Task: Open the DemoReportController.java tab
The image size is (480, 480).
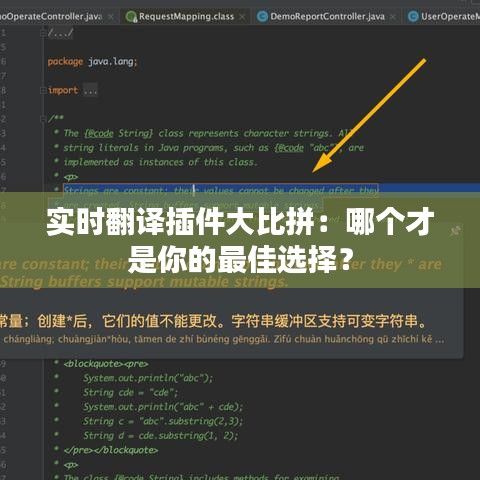Action: click(x=327, y=16)
